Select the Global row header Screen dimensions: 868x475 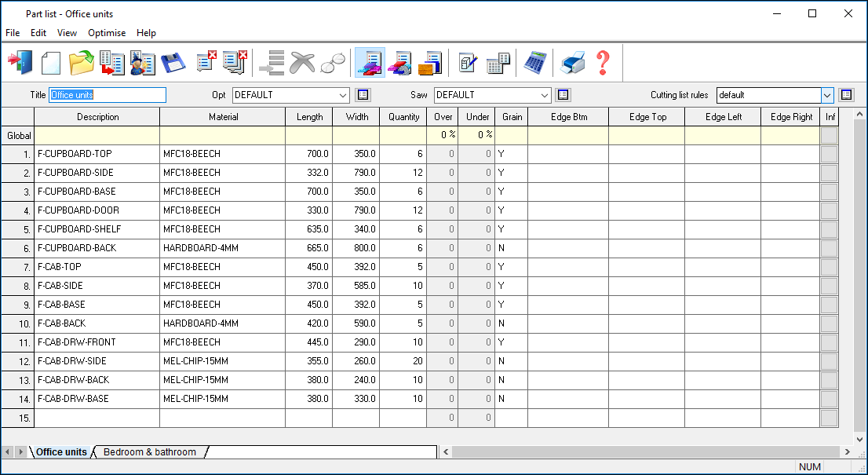click(x=18, y=136)
